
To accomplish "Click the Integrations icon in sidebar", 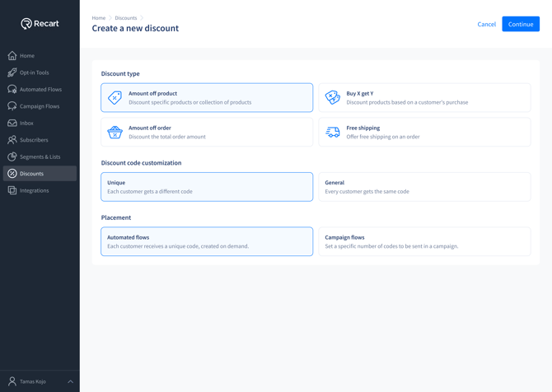I will pos(12,190).
